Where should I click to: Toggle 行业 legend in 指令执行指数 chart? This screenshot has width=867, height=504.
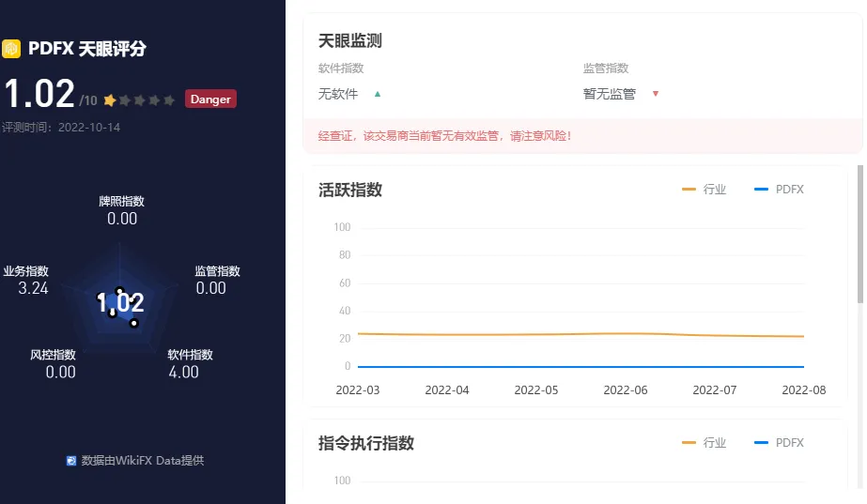[x=704, y=443]
